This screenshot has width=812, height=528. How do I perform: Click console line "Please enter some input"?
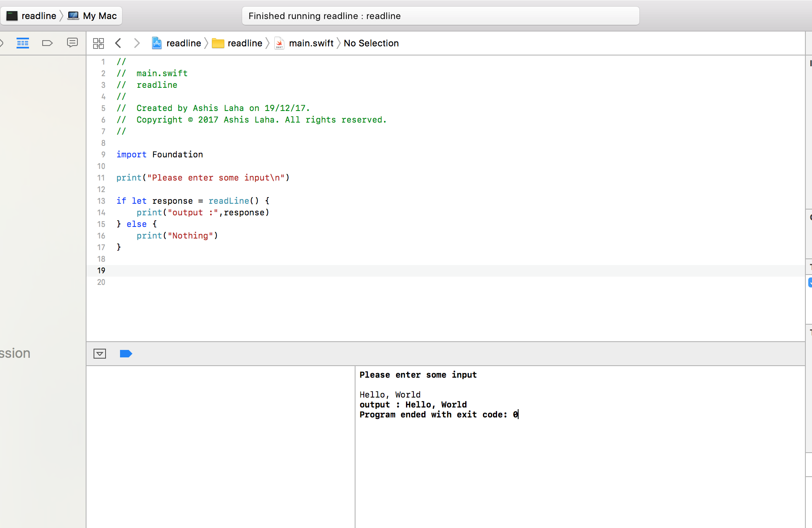coord(418,375)
